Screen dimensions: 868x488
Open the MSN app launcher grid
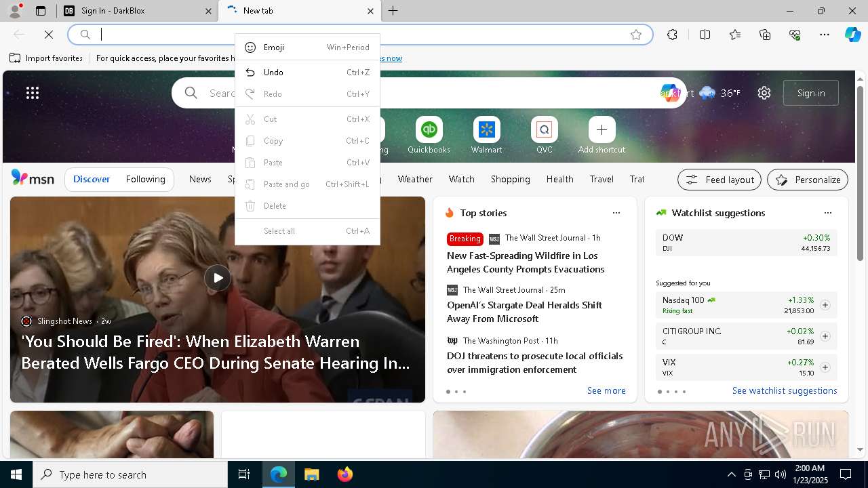pyautogui.click(x=33, y=93)
